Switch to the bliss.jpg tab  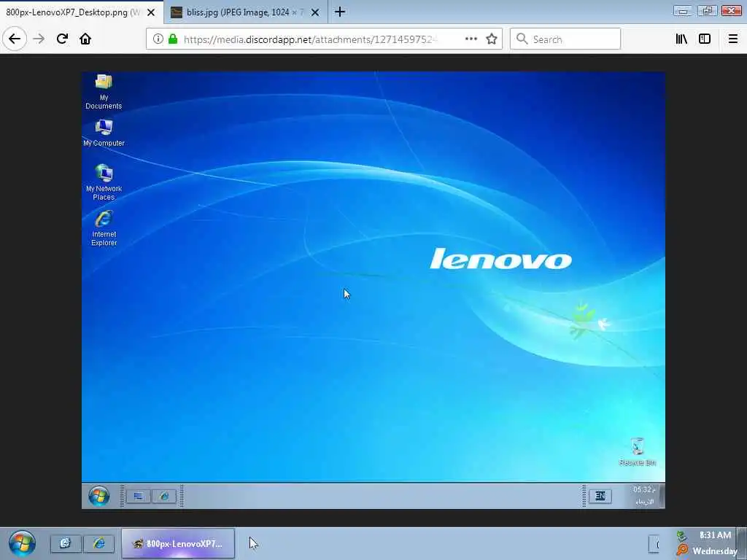click(245, 12)
